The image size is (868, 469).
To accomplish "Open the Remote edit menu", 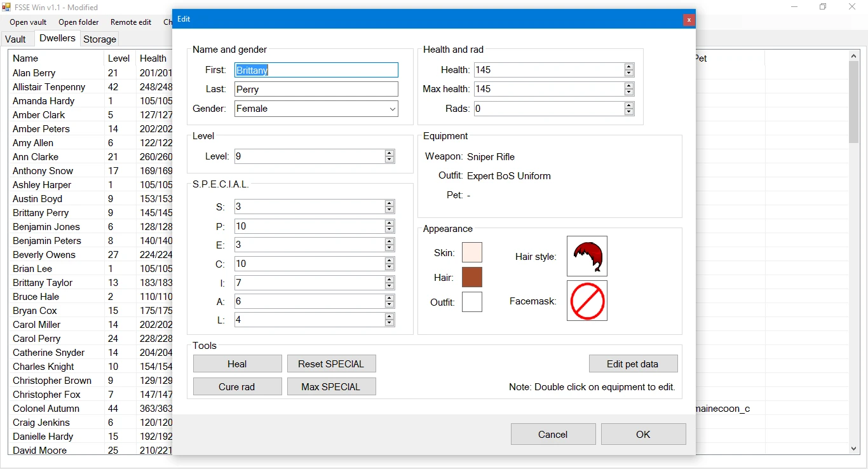I will (x=131, y=22).
